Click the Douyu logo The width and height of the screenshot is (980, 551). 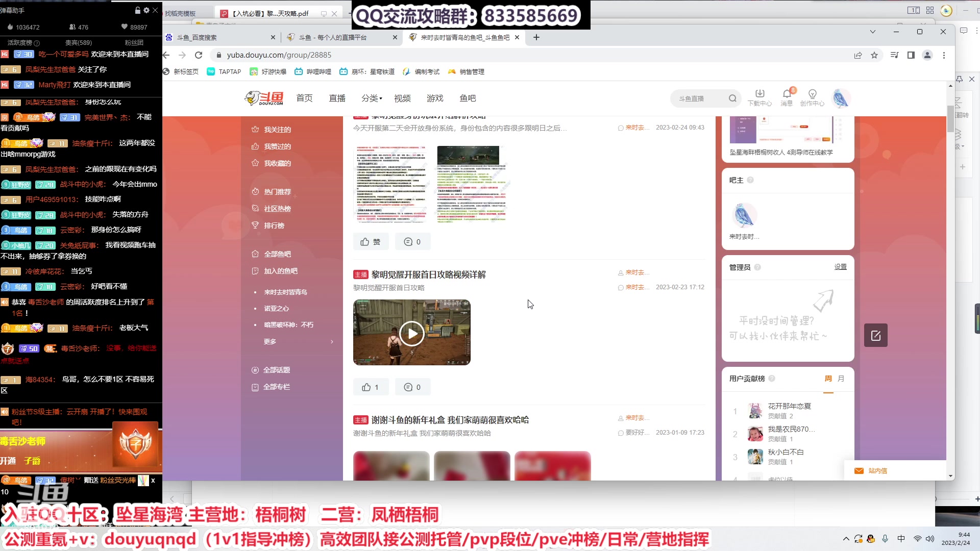point(264,98)
